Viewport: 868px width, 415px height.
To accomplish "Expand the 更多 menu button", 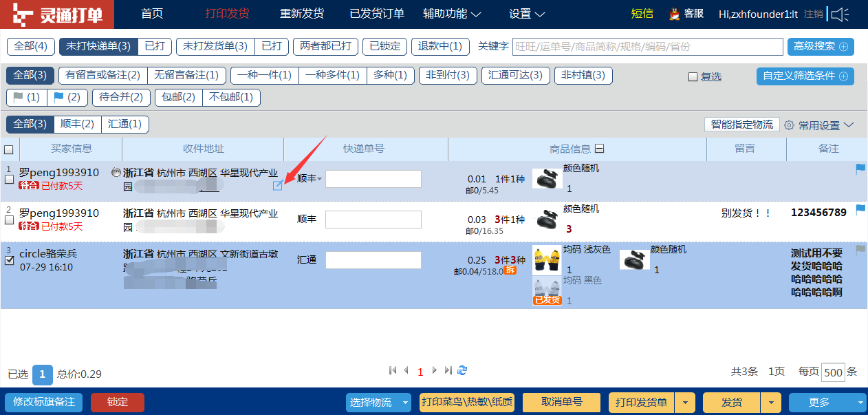I will [x=827, y=403].
